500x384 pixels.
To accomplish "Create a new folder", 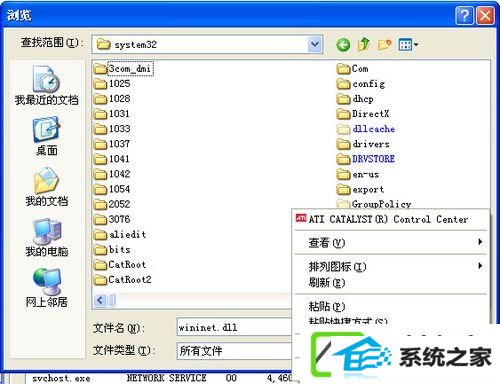I will click(384, 44).
